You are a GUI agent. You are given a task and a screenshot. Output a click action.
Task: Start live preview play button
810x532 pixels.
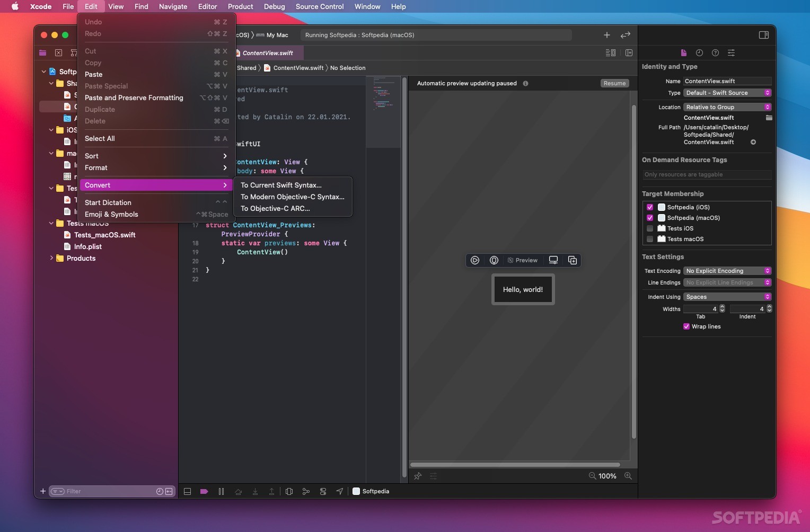(475, 260)
